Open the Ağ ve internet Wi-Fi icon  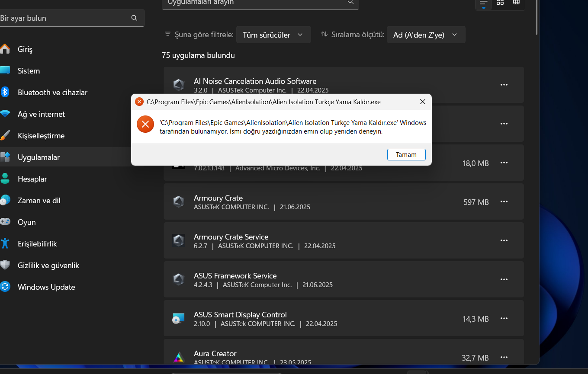[5, 114]
